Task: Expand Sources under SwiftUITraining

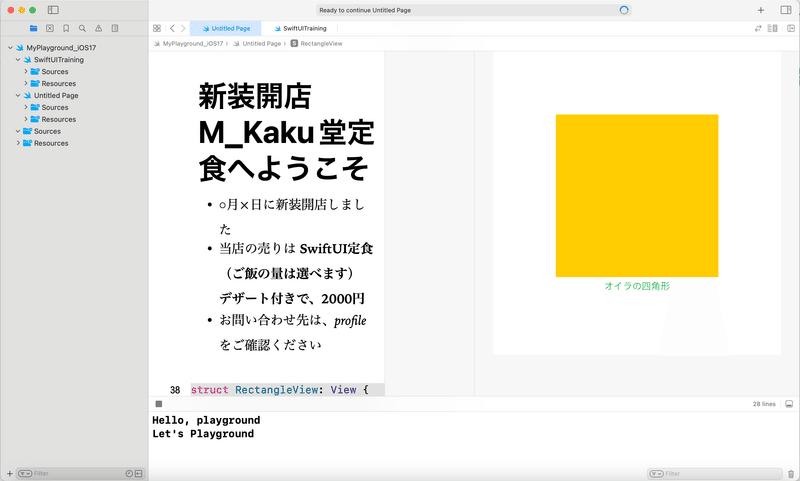Action: (26, 71)
